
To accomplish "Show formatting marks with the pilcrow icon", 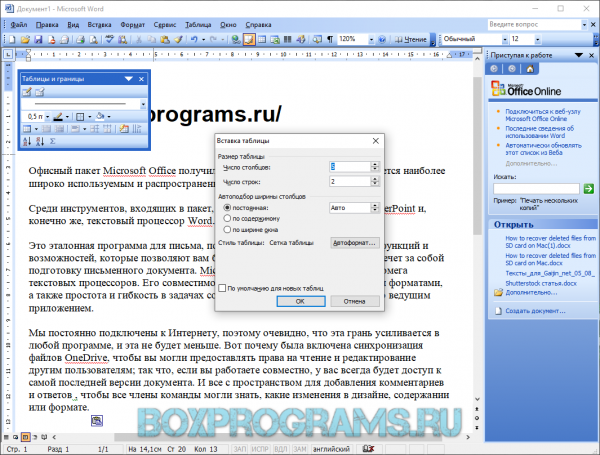I will tap(330, 39).
